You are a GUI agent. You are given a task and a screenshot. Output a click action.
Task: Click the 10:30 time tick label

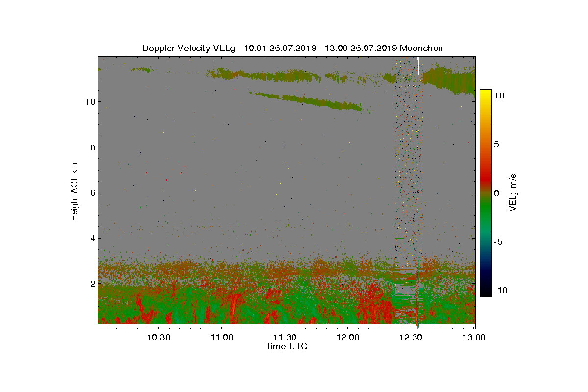coord(159,337)
